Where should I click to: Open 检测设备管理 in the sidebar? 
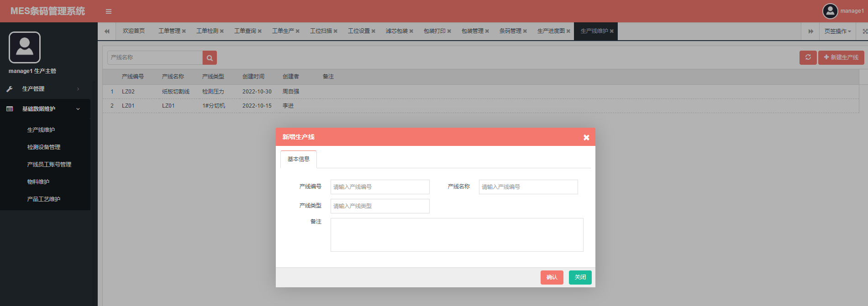click(44, 147)
